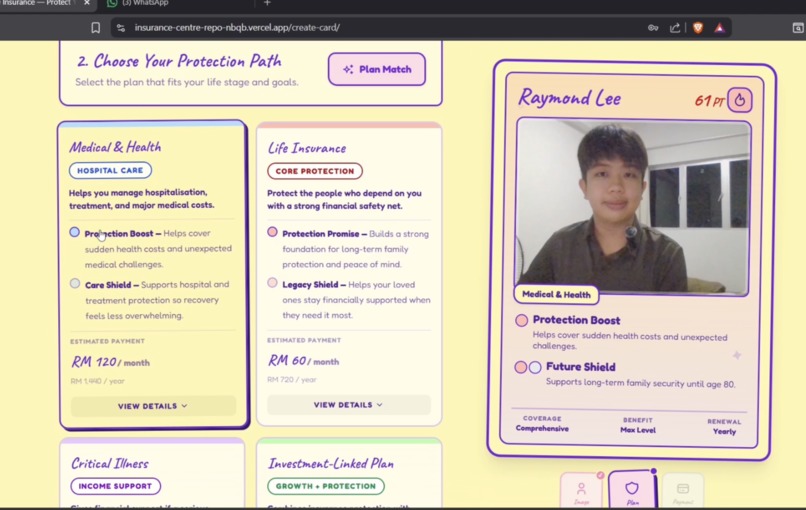Expand View Details on Medical & Health card

[153, 406]
